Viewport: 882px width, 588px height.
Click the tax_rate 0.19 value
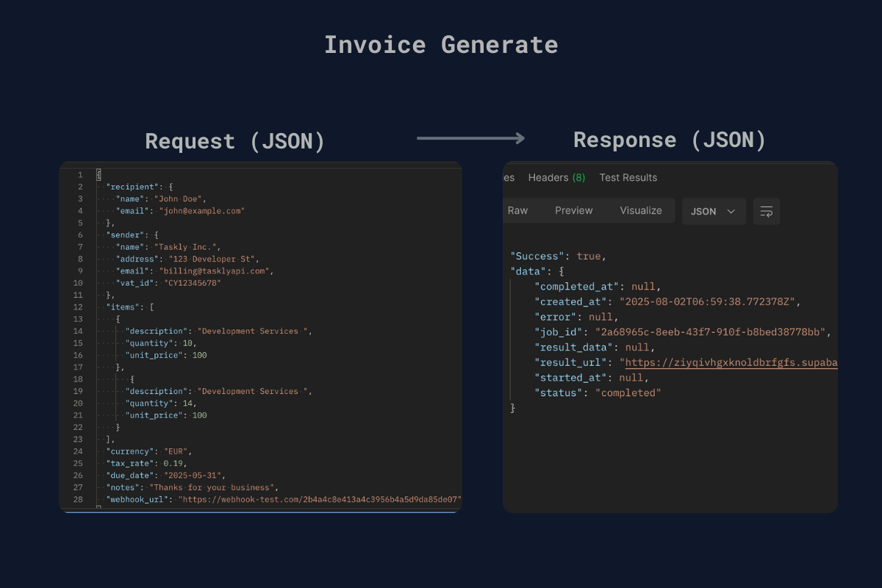[x=174, y=463]
